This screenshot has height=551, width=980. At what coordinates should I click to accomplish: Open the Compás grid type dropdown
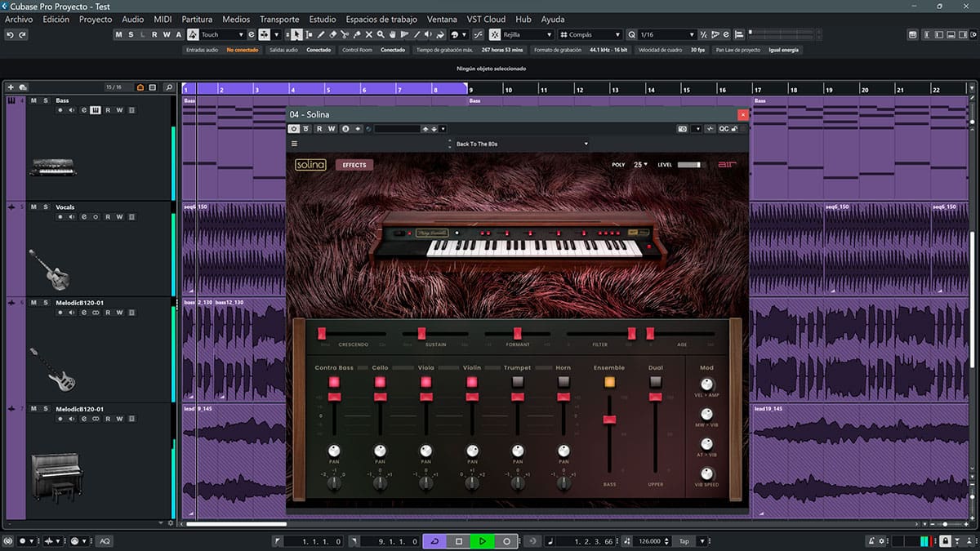590,35
